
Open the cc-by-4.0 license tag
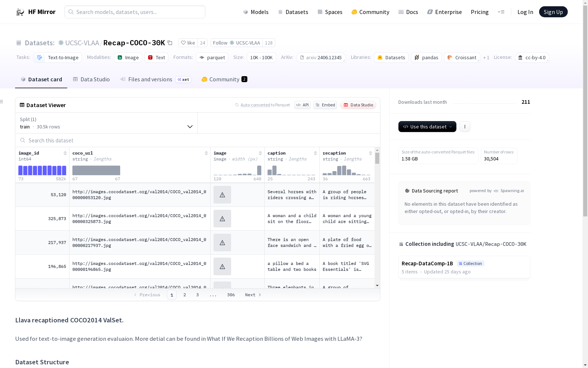pyautogui.click(x=532, y=57)
